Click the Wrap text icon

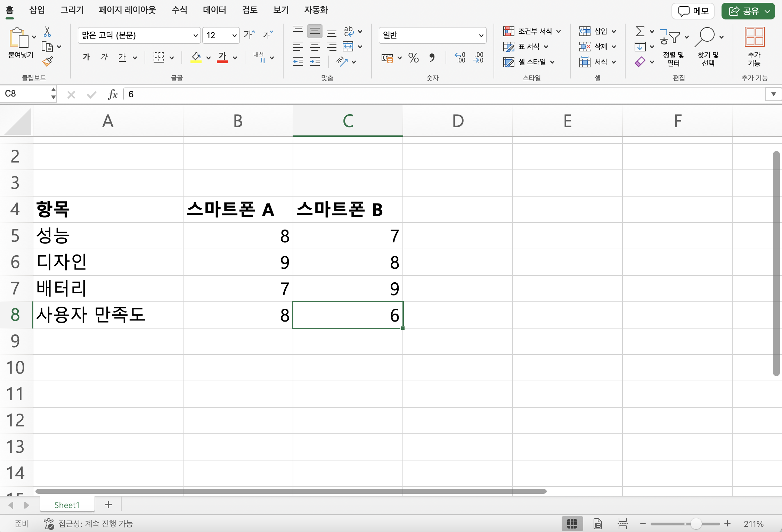point(349,31)
